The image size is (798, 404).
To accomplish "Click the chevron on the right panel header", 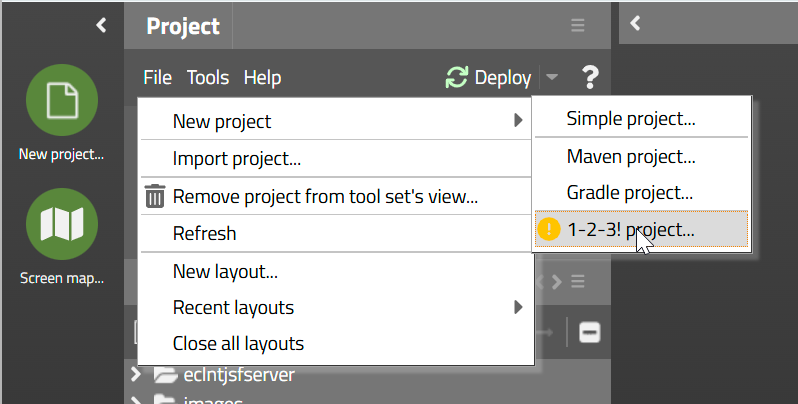I will (x=635, y=23).
